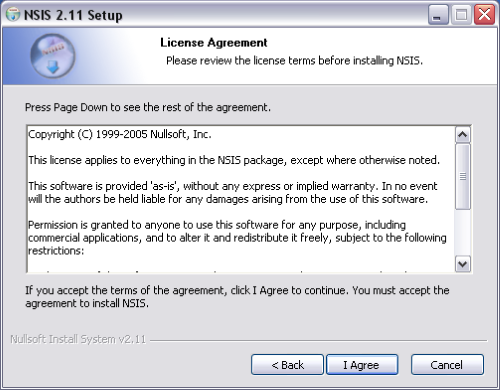Click the license text scrollbar thumb
The width and height of the screenshot is (500, 390).
(463, 177)
